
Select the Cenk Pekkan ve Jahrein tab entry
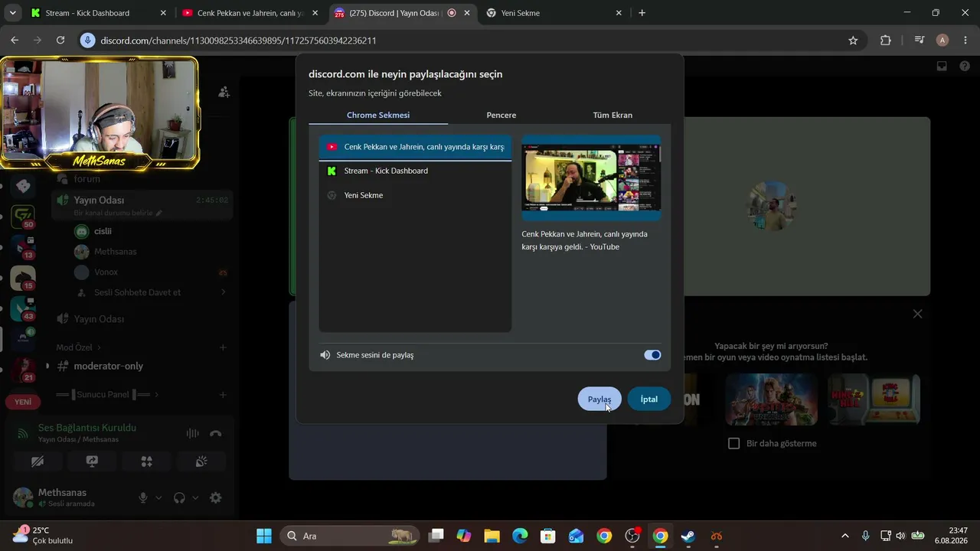click(x=415, y=147)
